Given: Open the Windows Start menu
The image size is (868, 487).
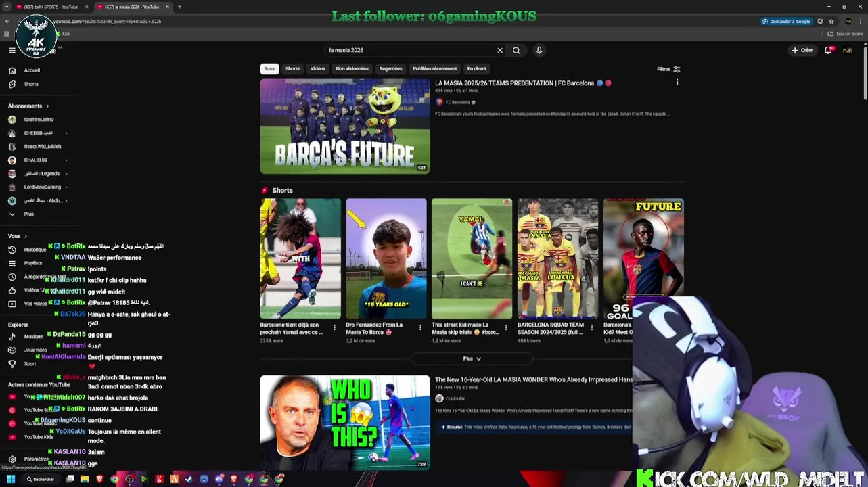Looking at the screenshot, I should click(11, 480).
